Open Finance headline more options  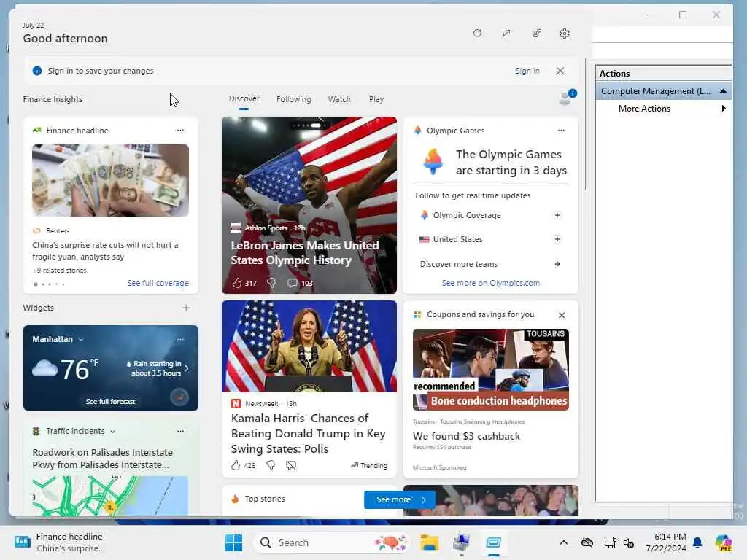pyautogui.click(x=180, y=130)
